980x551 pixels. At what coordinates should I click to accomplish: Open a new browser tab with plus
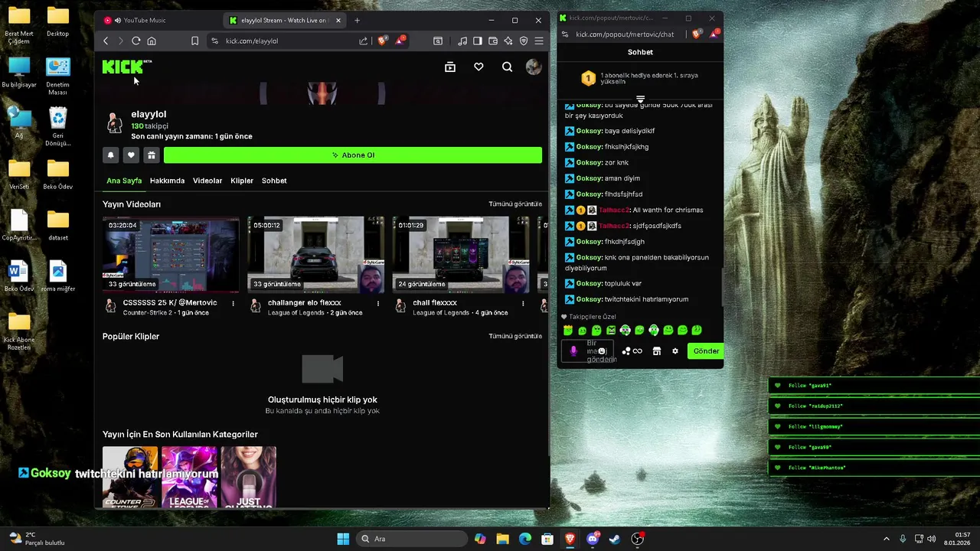pyautogui.click(x=357, y=20)
